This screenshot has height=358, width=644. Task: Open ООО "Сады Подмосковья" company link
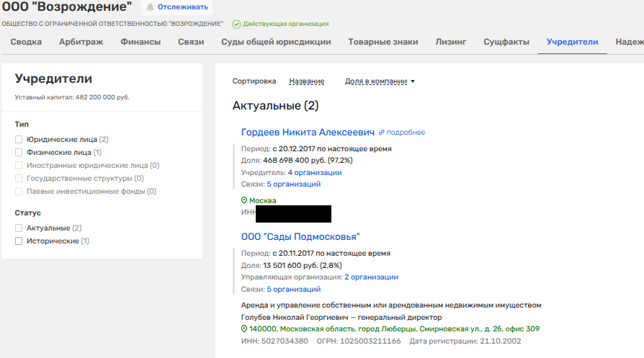(x=300, y=237)
